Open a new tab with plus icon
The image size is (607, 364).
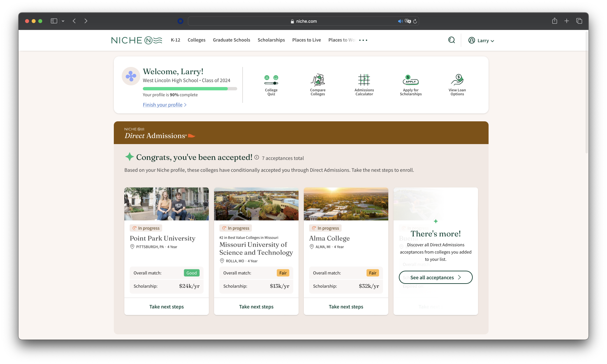(x=567, y=21)
